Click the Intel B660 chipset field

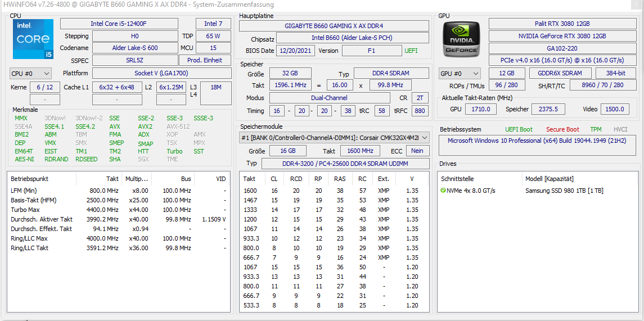353,38
